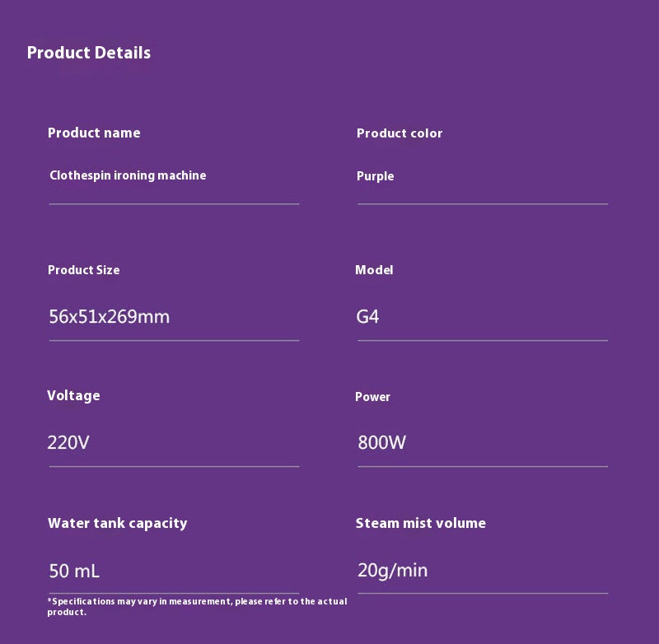Screen dimensions: 659x644
Task: Click the Product Size label
Action: tap(84, 270)
